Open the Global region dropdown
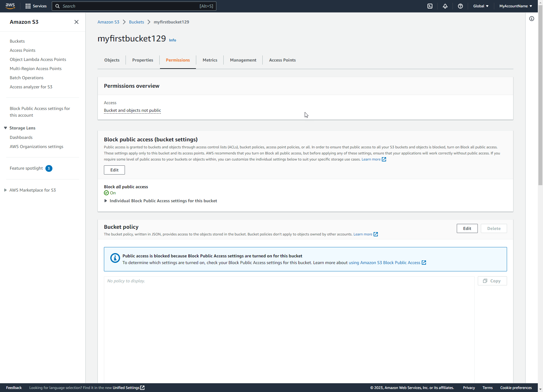 pos(481,6)
